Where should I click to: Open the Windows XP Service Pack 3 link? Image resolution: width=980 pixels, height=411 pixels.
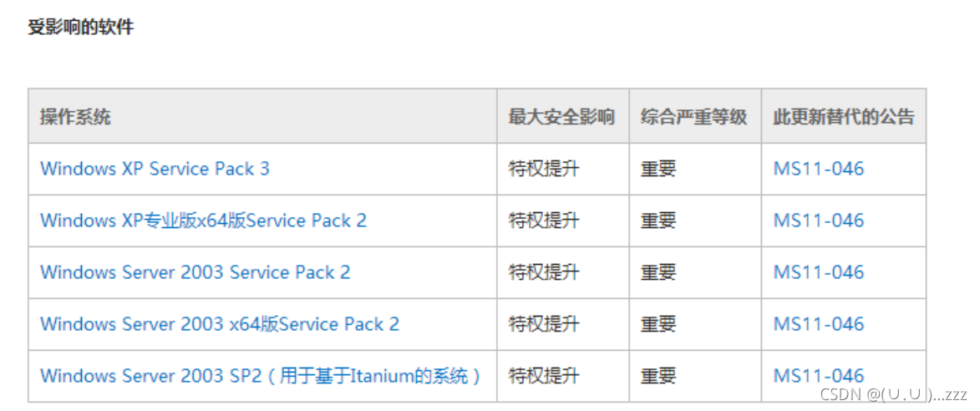coord(155,169)
